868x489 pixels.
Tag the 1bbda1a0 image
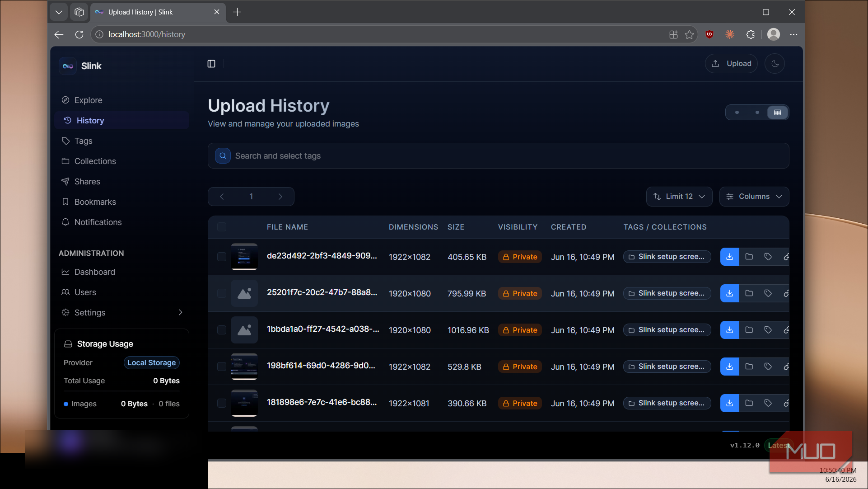click(x=768, y=330)
